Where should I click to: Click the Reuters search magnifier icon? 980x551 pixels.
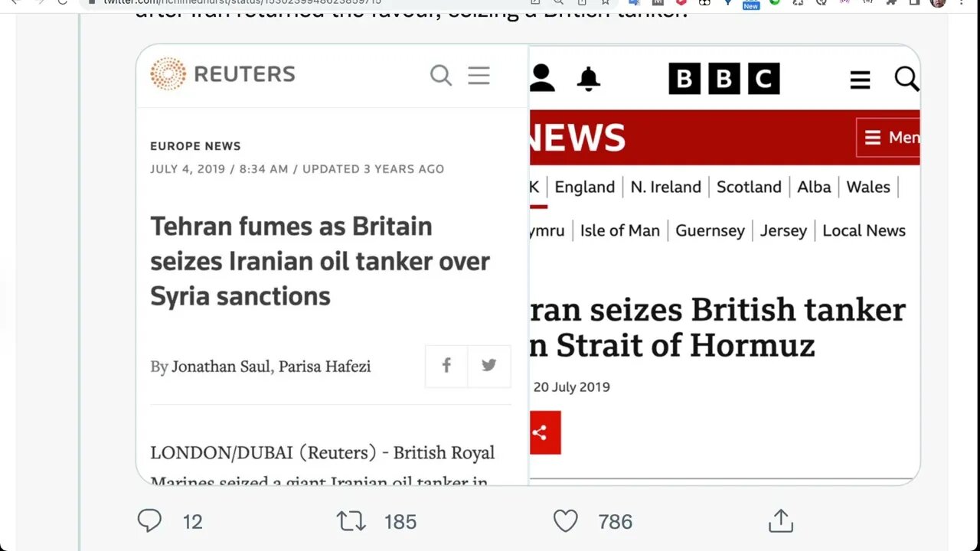[x=441, y=75]
